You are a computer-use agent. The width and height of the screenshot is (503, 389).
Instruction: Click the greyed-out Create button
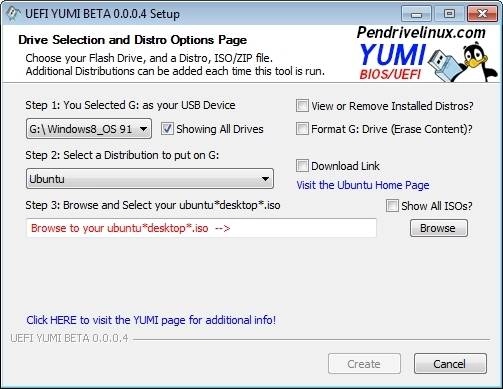click(x=364, y=364)
